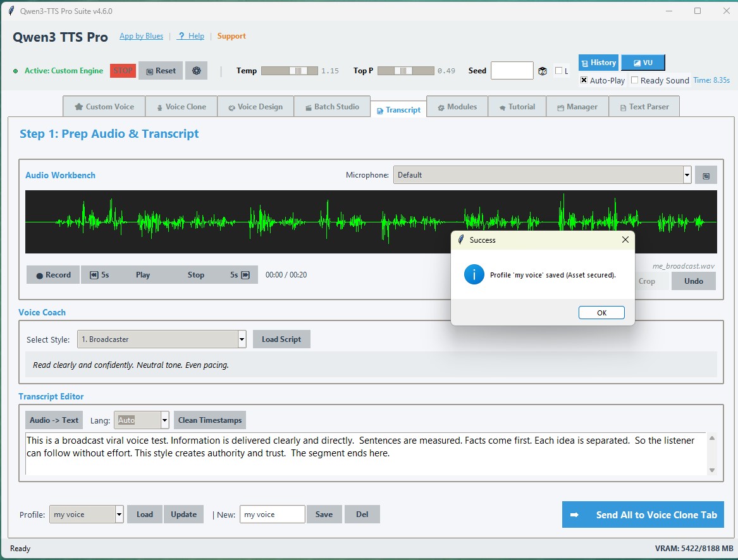738x560 pixels.
Task: Click Send All to Voice Clone Tab
Action: pyautogui.click(x=643, y=514)
